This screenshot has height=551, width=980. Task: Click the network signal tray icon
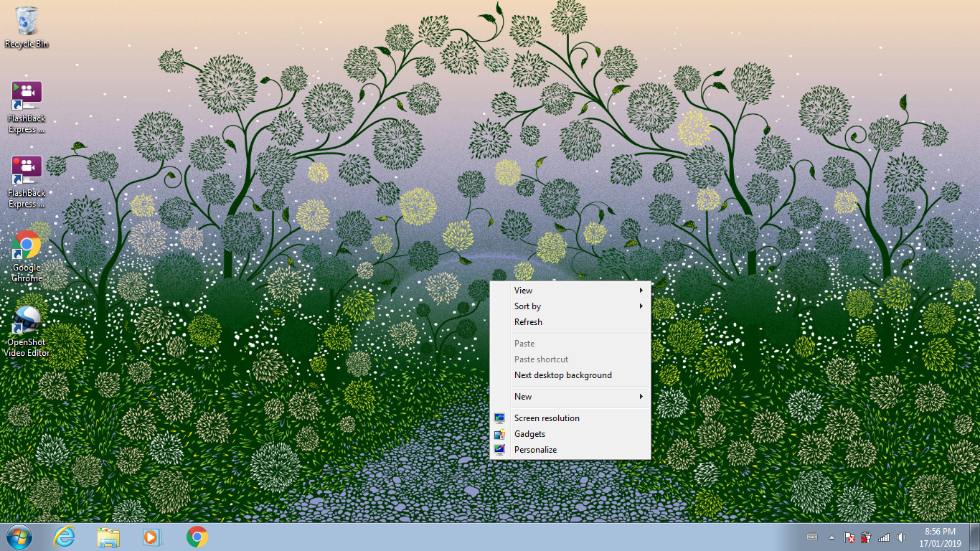(x=883, y=537)
